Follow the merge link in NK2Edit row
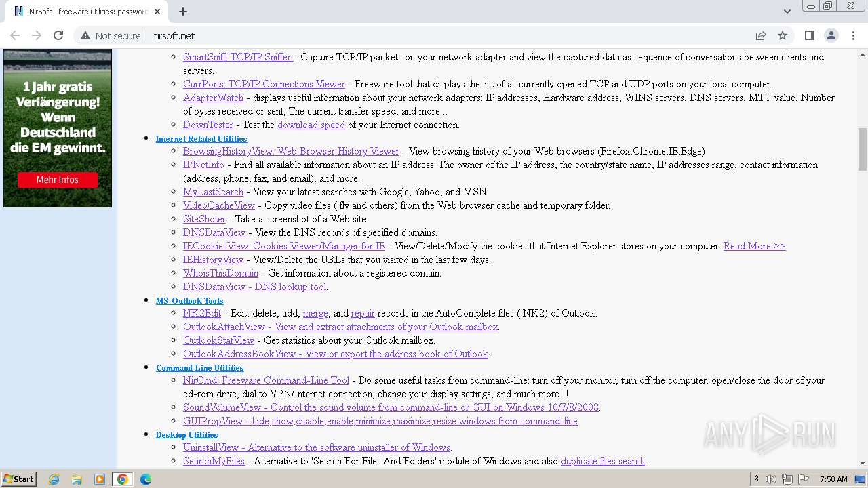The width and height of the screenshot is (868, 488). click(315, 313)
